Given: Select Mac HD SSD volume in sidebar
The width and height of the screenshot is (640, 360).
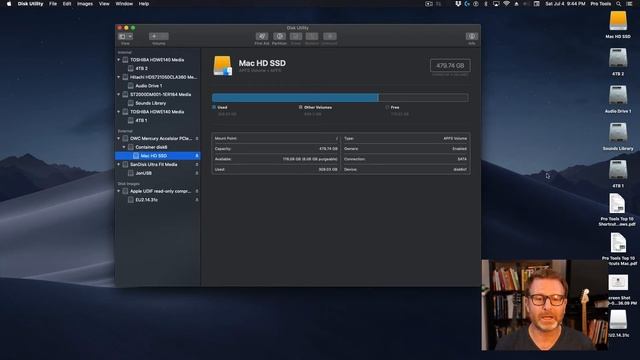Looking at the screenshot, I should [158, 156].
